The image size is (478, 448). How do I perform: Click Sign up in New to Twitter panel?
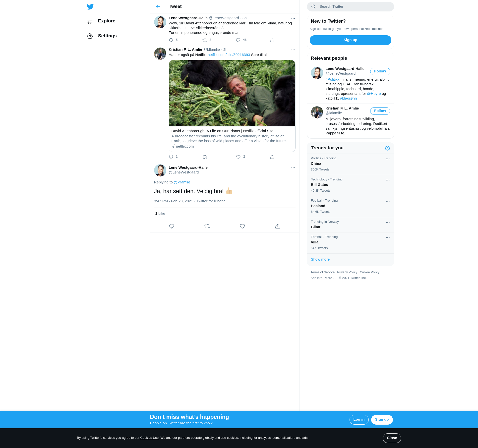(350, 40)
